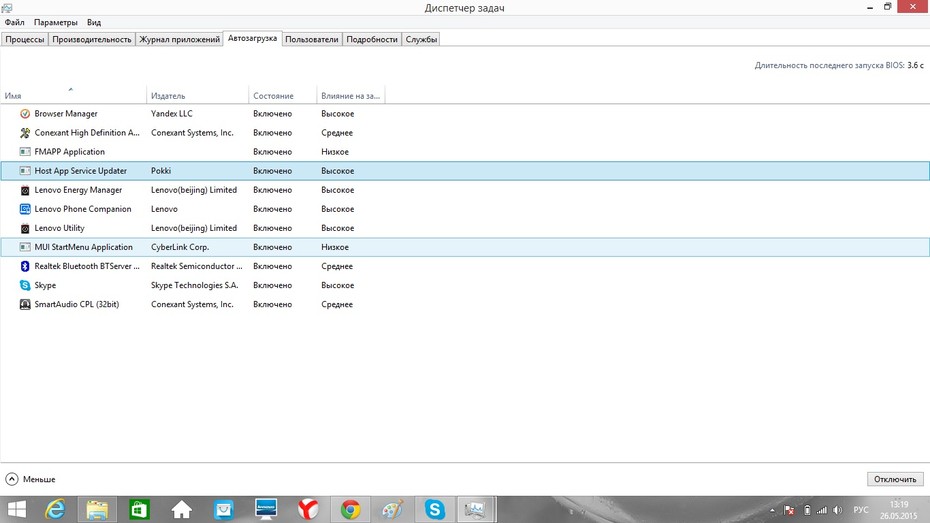Launch Google Chrome from the taskbar
The width and height of the screenshot is (930, 523).
tap(350, 509)
